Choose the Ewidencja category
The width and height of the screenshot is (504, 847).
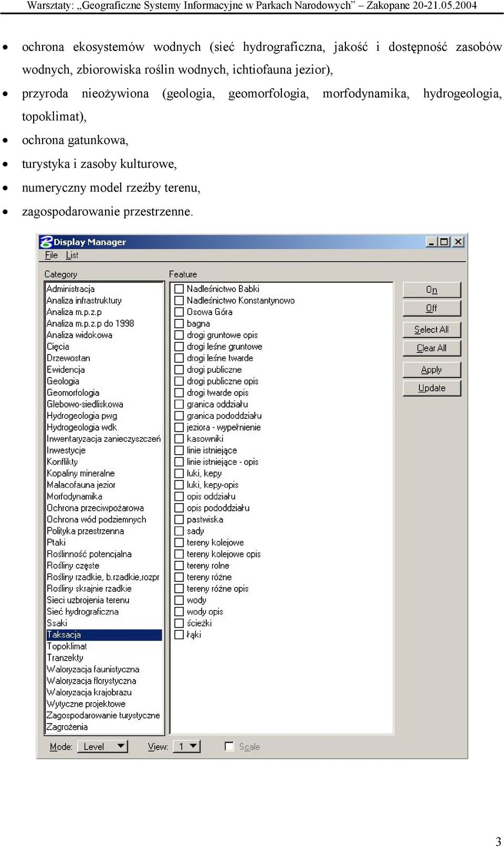pos(66,370)
